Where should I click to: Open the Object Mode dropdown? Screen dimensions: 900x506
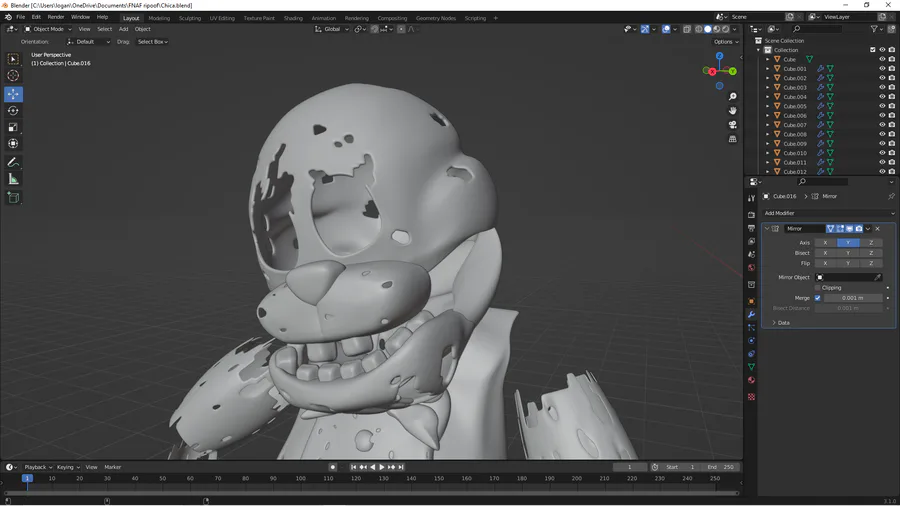tap(48, 29)
